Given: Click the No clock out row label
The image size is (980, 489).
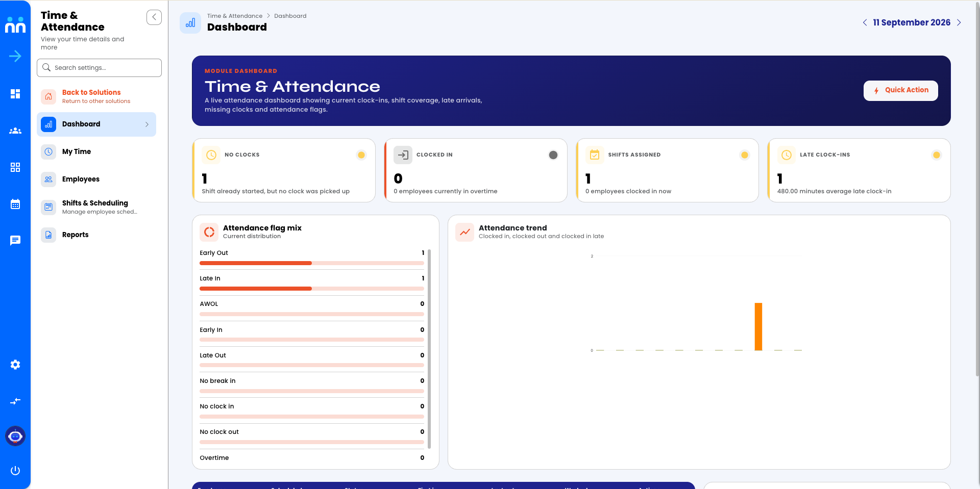Looking at the screenshot, I should pos(219,432).
